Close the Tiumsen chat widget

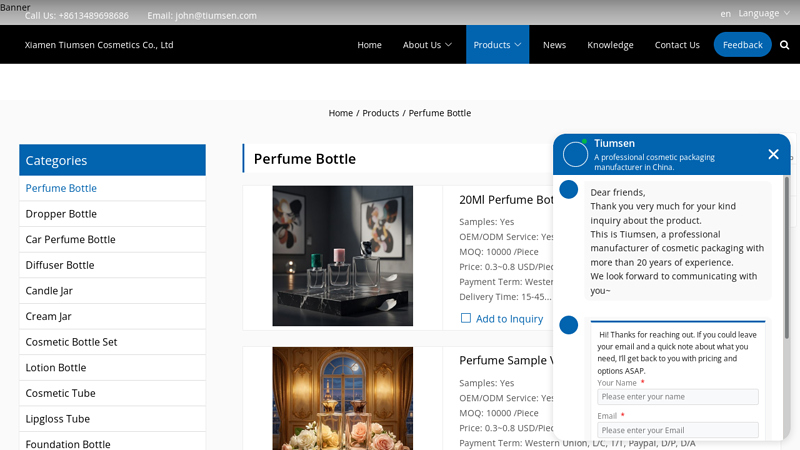773,154
